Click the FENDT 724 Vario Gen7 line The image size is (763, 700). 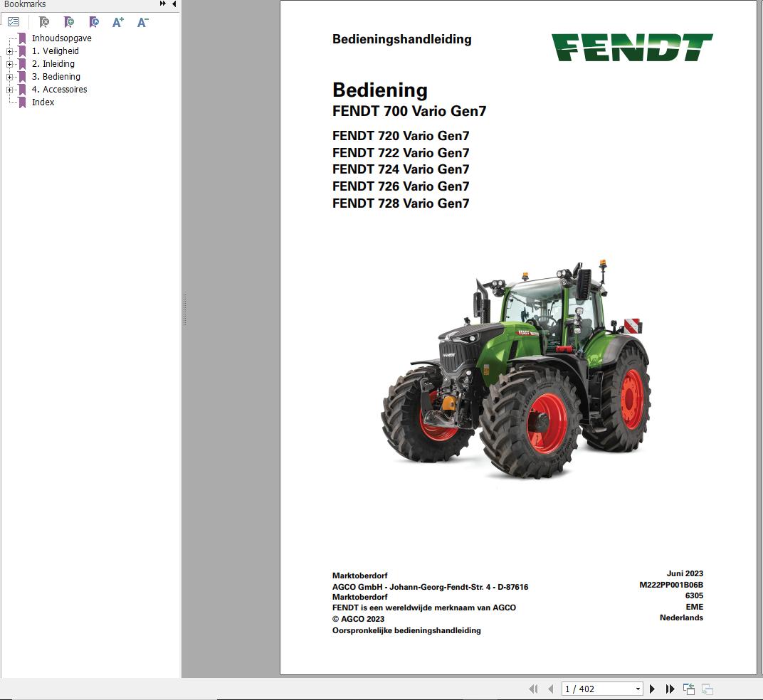tap(401, 169)
